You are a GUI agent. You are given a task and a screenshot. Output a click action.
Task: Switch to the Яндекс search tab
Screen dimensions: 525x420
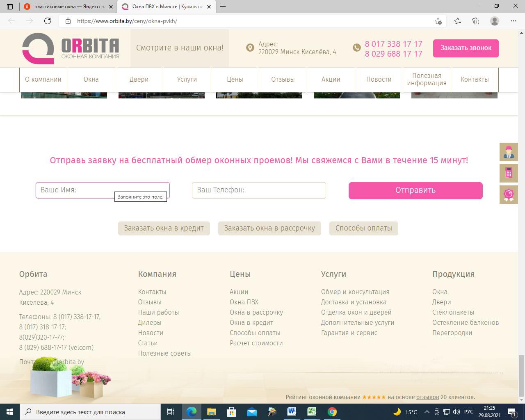click(x=68, y=7)
